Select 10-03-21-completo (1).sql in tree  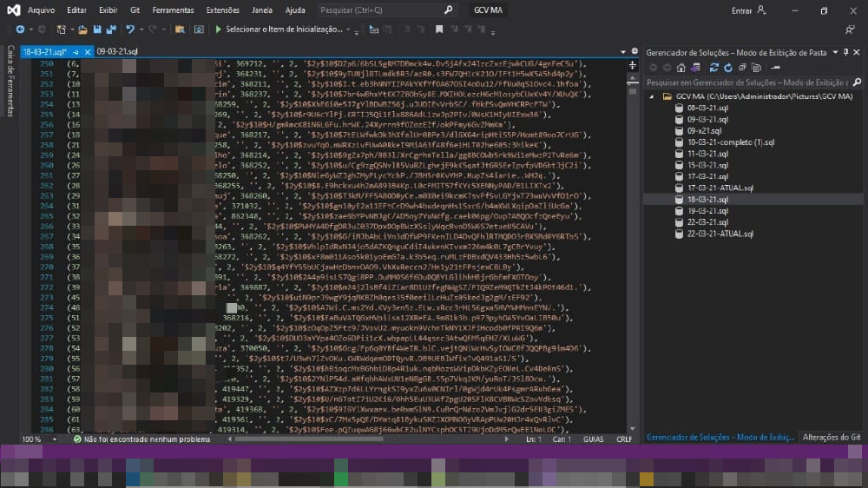[731, 142]
